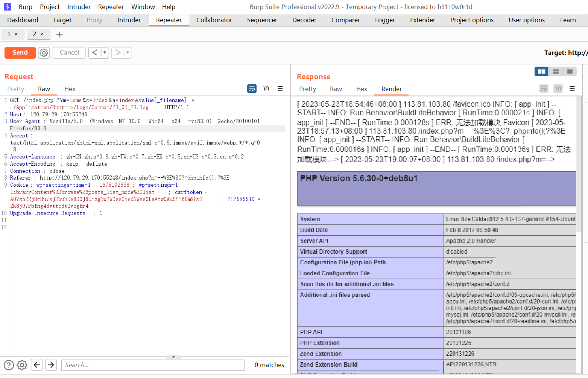Collapse the search bar chevron
The image size is (588, 378).
pos(173,357)
